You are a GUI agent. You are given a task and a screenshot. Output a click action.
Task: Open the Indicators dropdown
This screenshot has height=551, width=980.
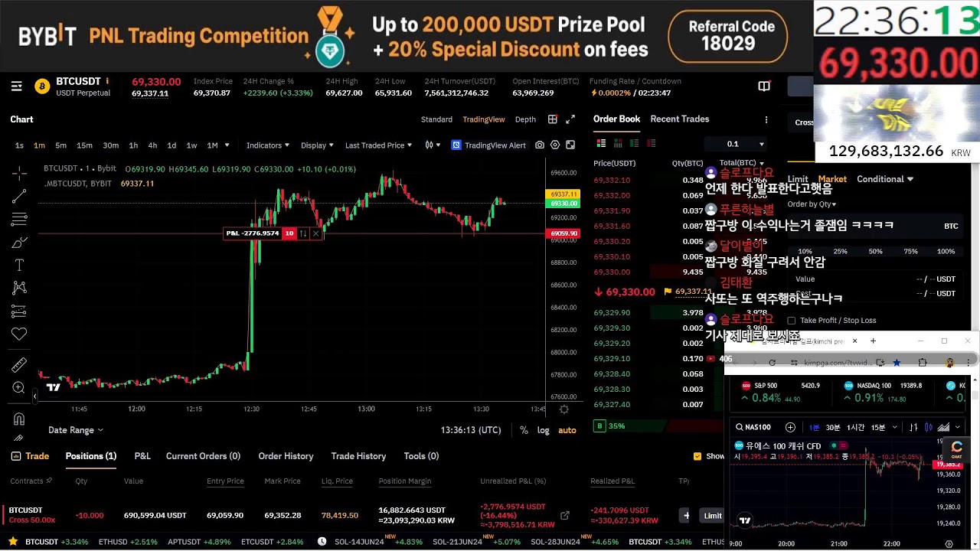268,145
